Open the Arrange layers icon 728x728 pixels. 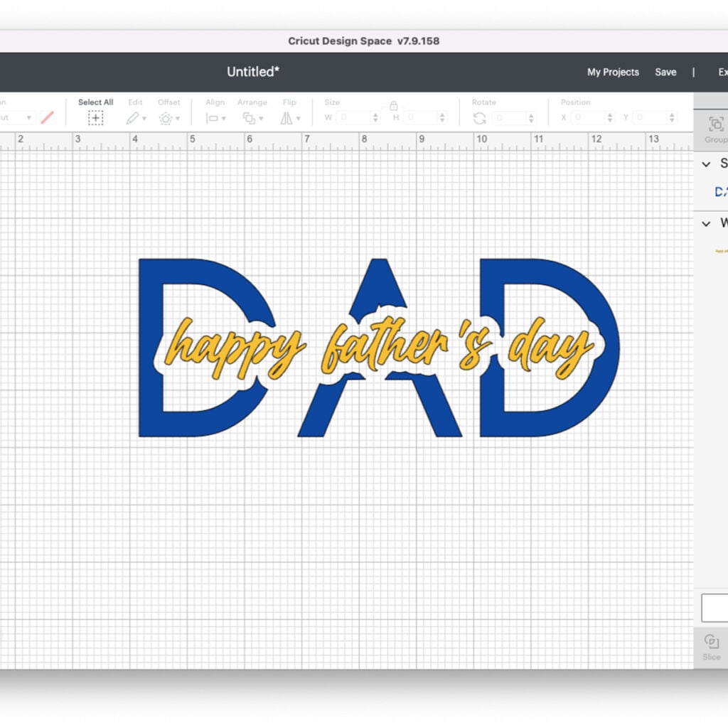coord(250,119)
